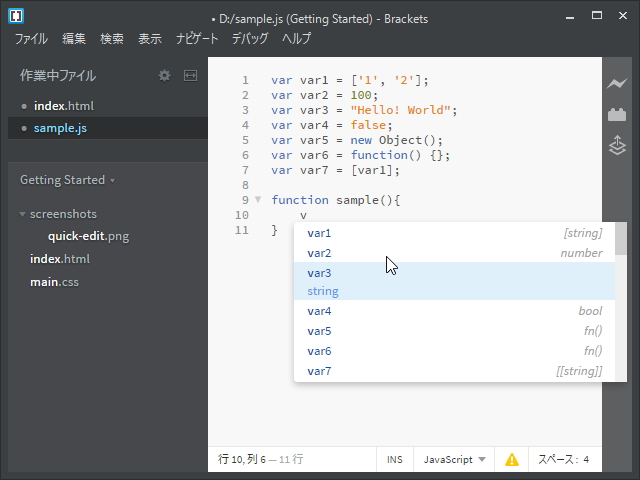Choose var2 number hint
This screenshot has height=480, width=640.
(x=454, y=253)
